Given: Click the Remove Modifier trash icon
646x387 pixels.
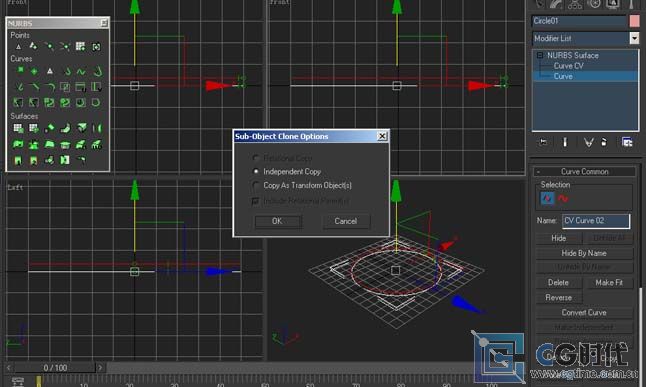Looking at the screenshot, I should [604, 143].
